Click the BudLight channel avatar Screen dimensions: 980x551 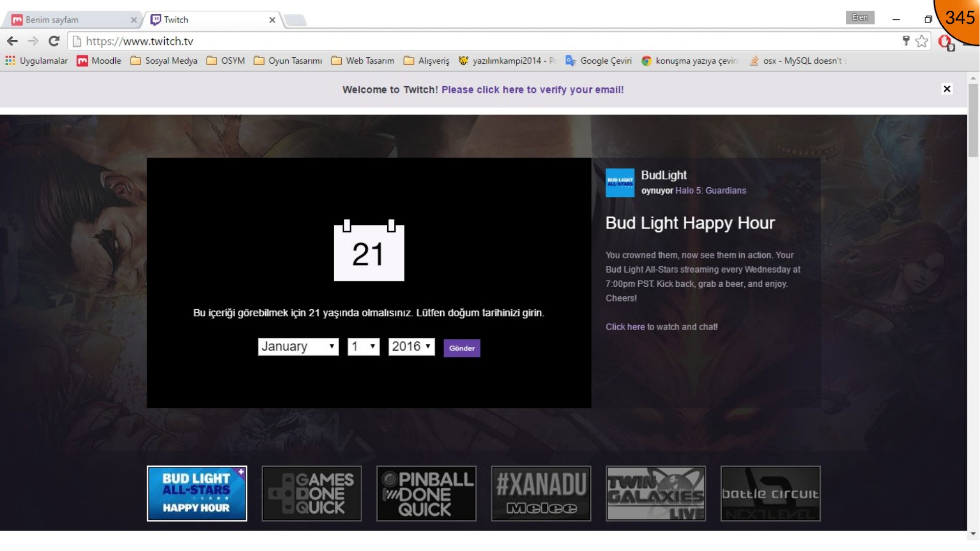tap(620, 183)
